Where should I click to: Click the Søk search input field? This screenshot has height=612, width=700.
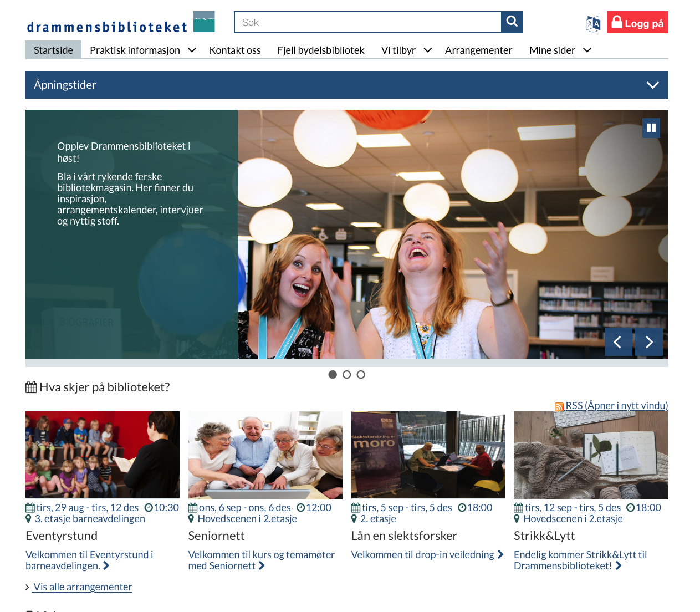pos(368,23)
